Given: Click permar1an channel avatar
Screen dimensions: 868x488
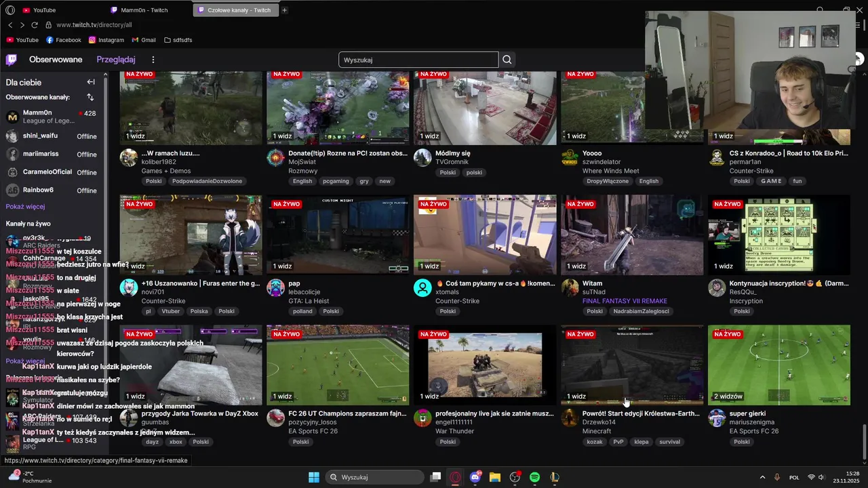Looking at the screenshot, I should (x=717, y=158).
